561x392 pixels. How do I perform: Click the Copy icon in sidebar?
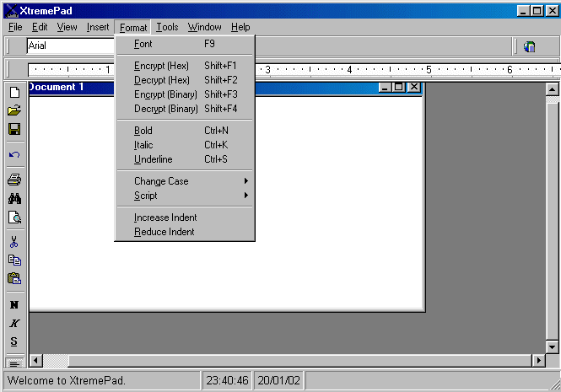[x=14, y=260]
